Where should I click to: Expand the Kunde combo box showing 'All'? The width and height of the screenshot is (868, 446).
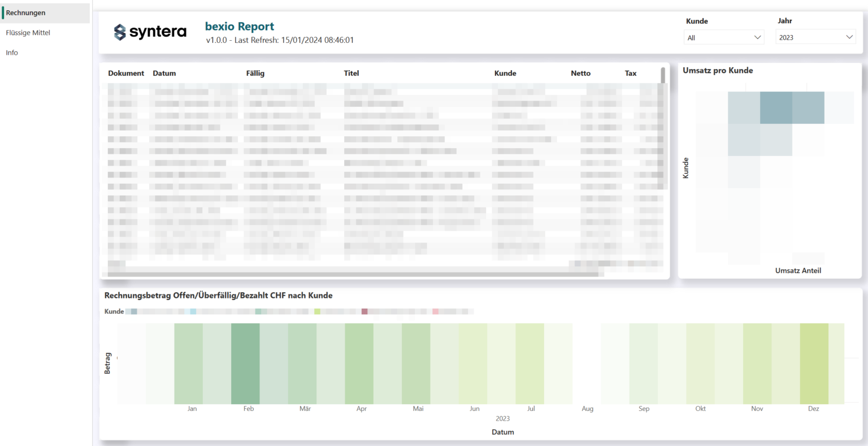pyautogui.click(x=724, y=37)
